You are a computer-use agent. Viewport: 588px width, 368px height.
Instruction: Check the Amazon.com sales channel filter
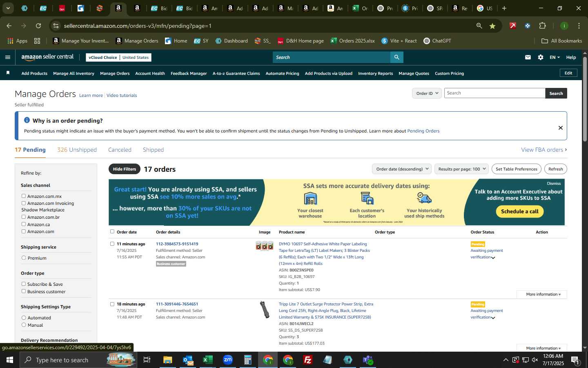(x=24, y=231)
